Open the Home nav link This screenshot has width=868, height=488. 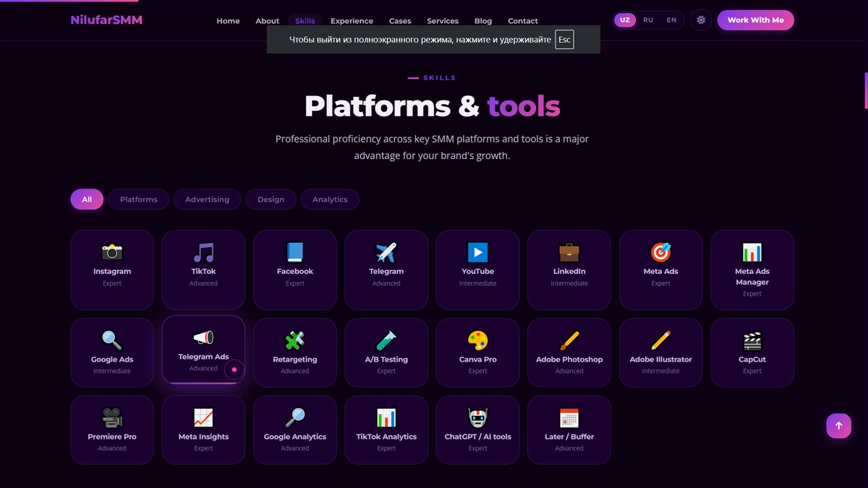[x=228, y=21]
